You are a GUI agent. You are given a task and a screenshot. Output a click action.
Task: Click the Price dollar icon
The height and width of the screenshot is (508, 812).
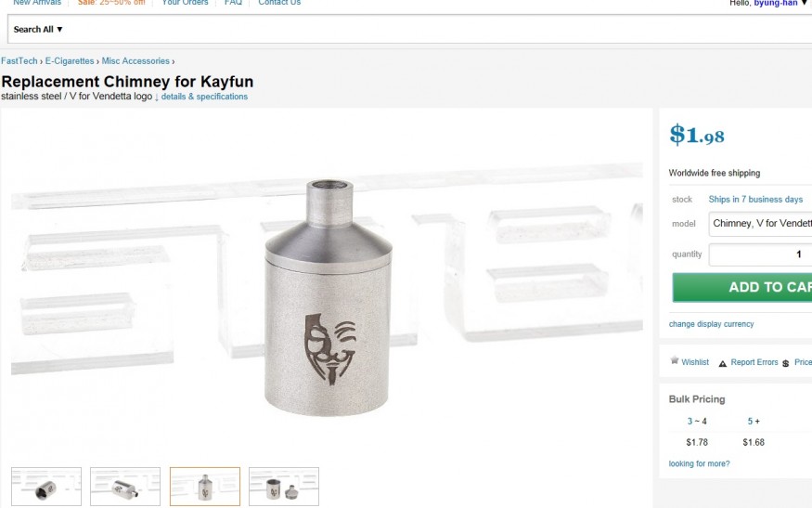[786, 363]
